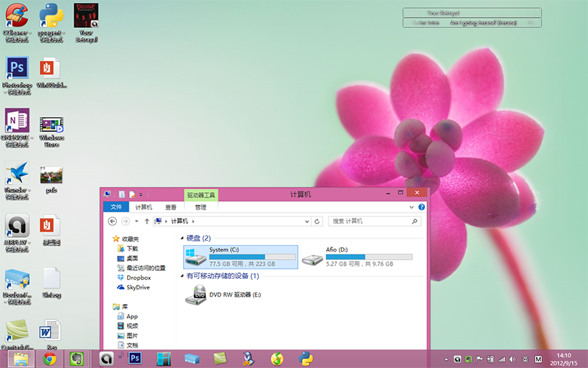The height and width of the screenshot is (368, 588).
Task: Open the App library in navigation pane
Action: (x=127, y=316)
